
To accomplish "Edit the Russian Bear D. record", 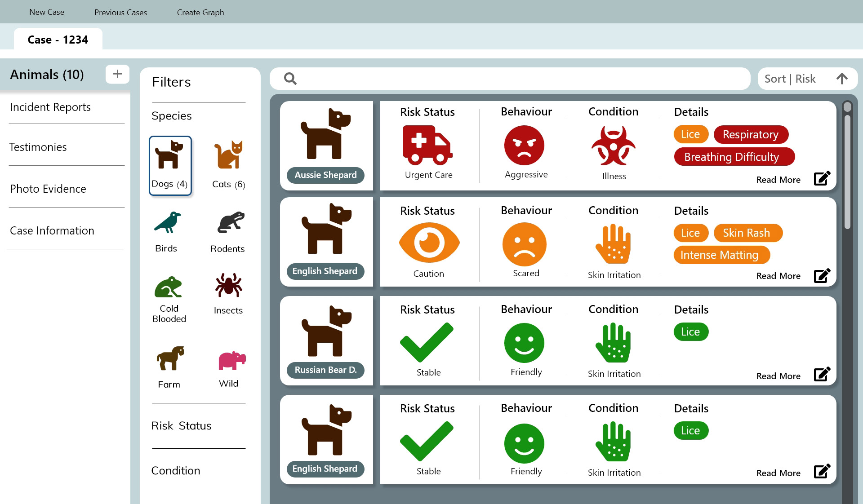I will tap(822, 374).
